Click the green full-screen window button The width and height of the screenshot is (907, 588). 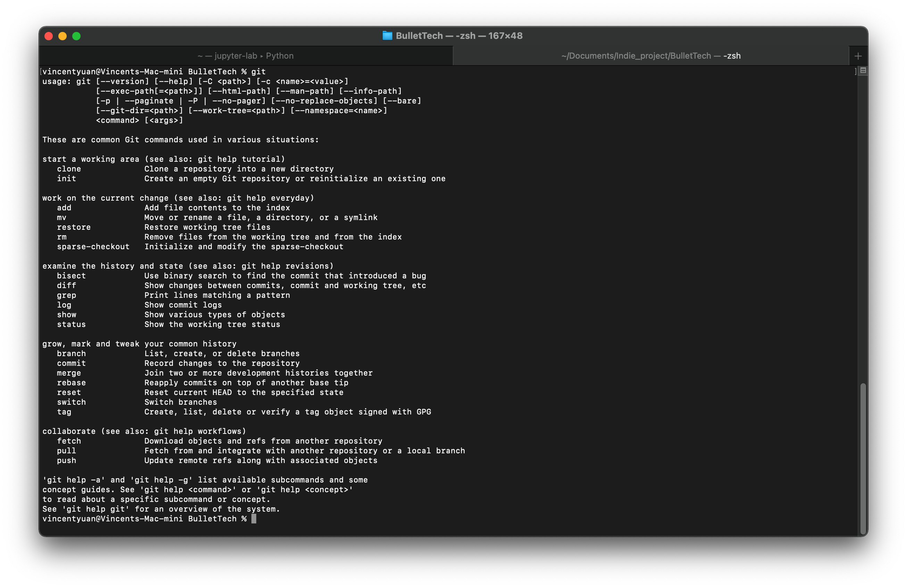[76, 36]
